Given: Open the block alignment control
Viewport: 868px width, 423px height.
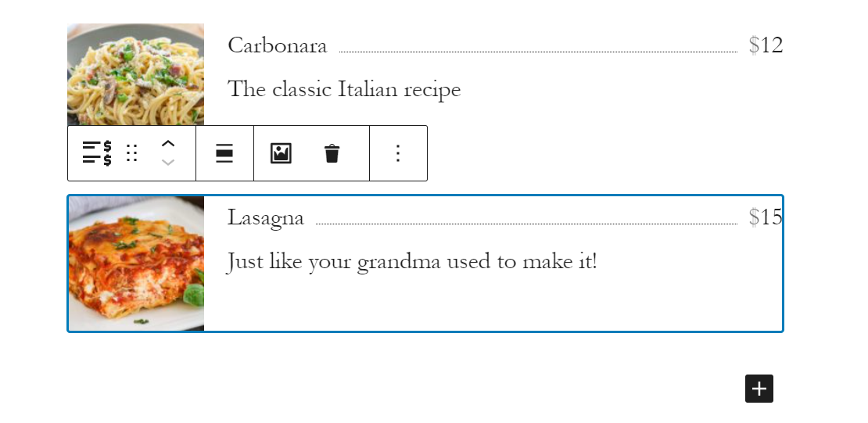Looking at the screenshot, I should pyautogui.click(x=224, y=153).
